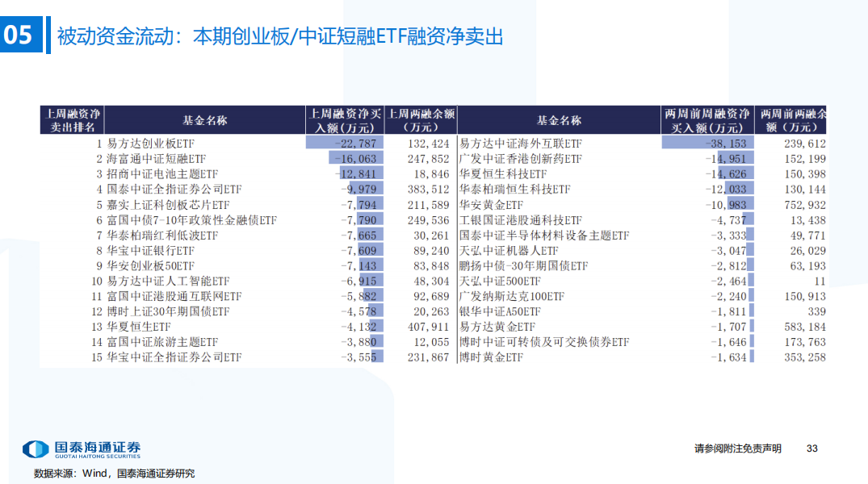The height and width of the screenshot is (484, 868).
Task: Select '易方达黄金ETF' cell
Action: [497, 327]
